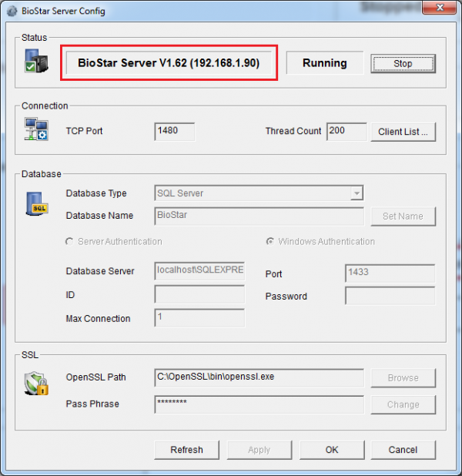Click the Pass Phrase password field

click(259, 404)
